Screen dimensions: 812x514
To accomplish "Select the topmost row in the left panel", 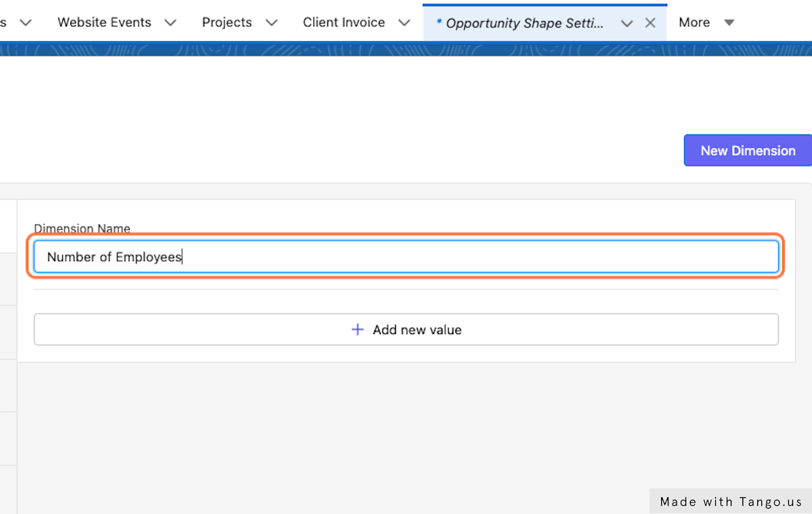I will point(8,227).
